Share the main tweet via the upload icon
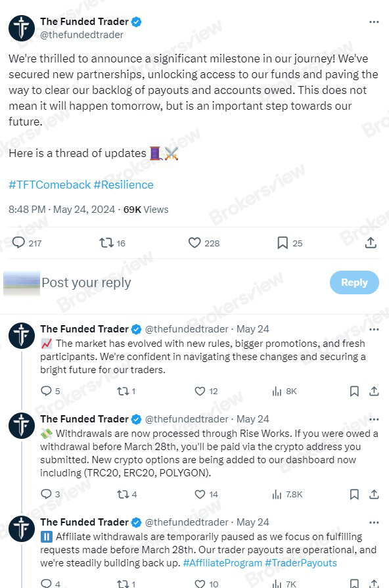This screenshot has height=588, width=389. click(x=372, y=243)
